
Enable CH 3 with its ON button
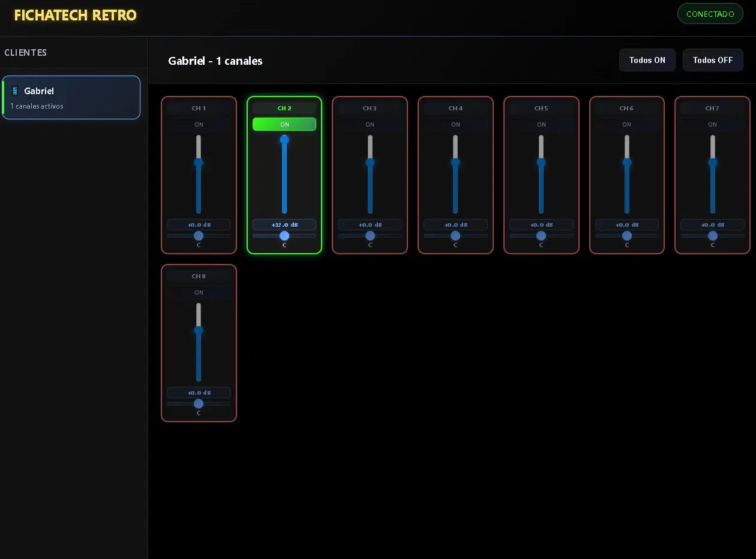coord(370,125)
